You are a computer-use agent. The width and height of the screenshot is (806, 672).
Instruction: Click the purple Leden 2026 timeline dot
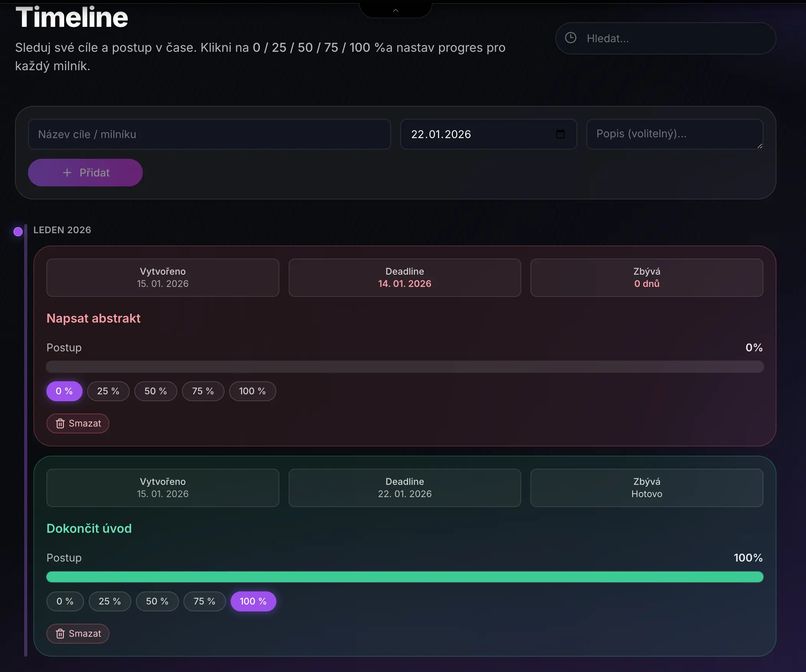tap(18, 231)
